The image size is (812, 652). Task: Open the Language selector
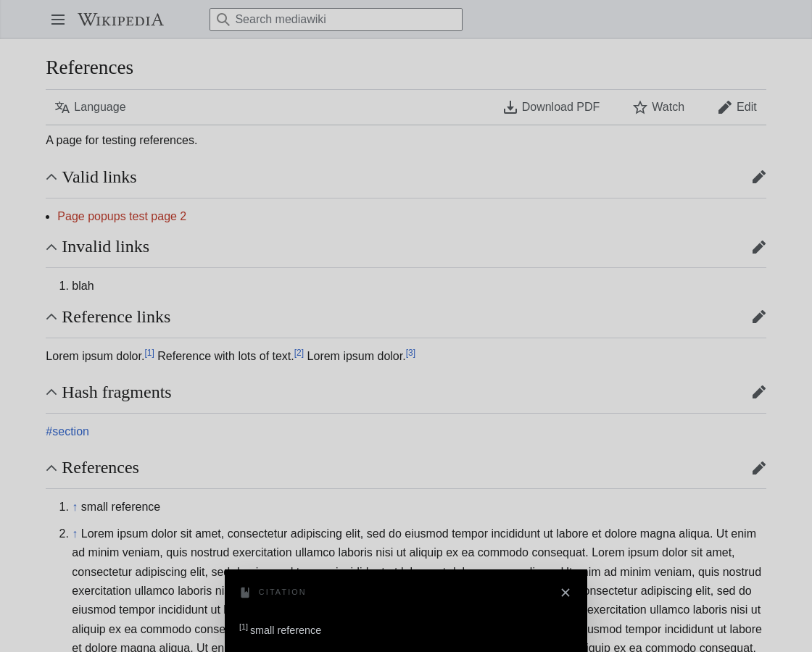[91, 107]
